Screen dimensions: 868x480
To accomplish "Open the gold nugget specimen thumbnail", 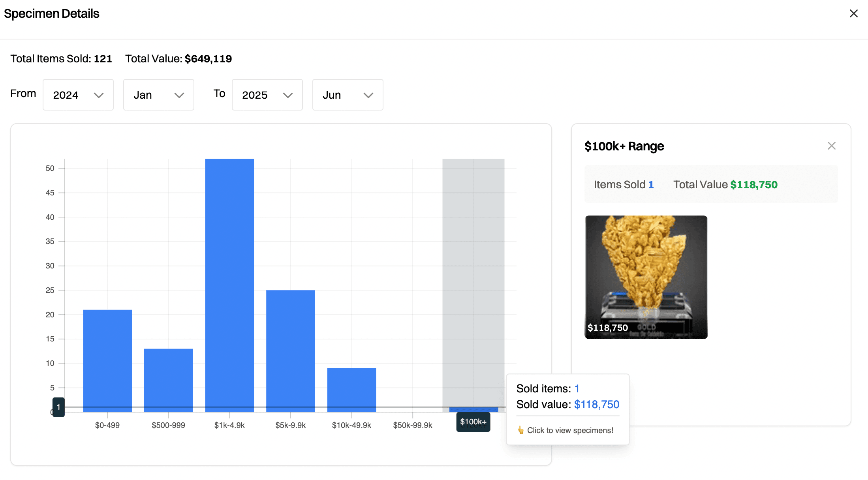I will pos(646,277).
